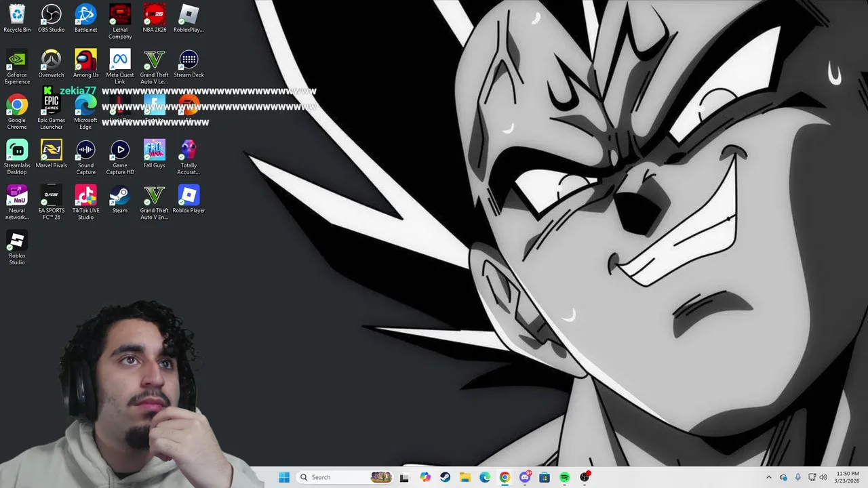This screenshot has height=488, width=868.
Task: Open the Stream Deck desktop shortcut
Action: click(x=189, y=64)
